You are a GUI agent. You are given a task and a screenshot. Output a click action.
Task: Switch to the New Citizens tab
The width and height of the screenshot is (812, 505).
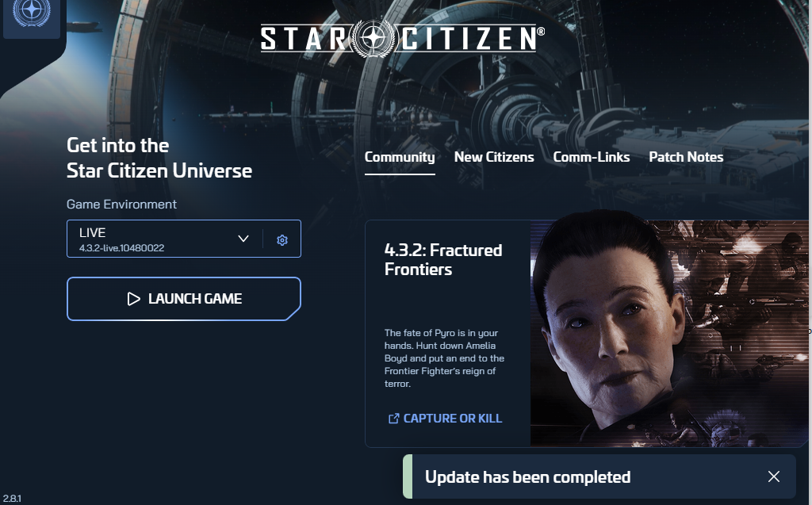(x=494, y=157)
